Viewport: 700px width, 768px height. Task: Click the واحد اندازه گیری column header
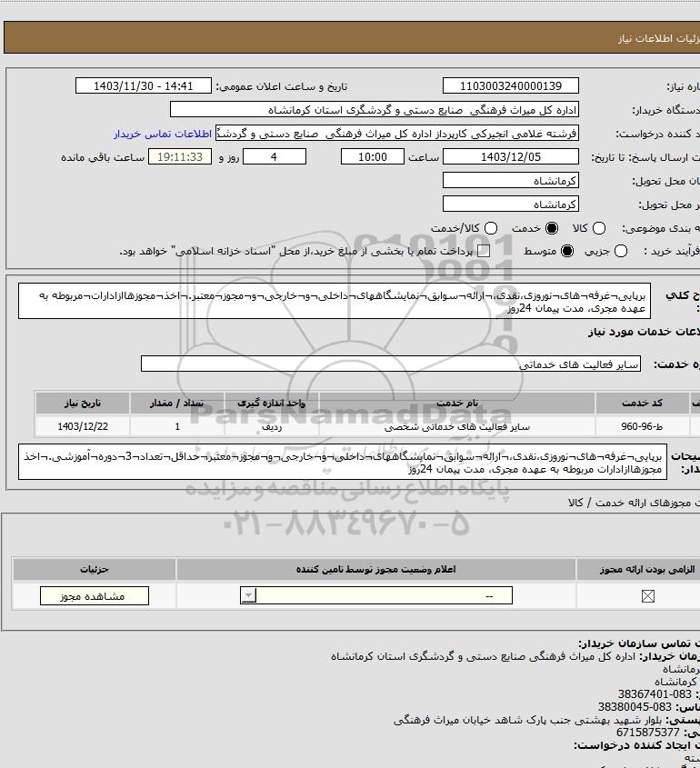pyautogui.click(x=272, y=403)
